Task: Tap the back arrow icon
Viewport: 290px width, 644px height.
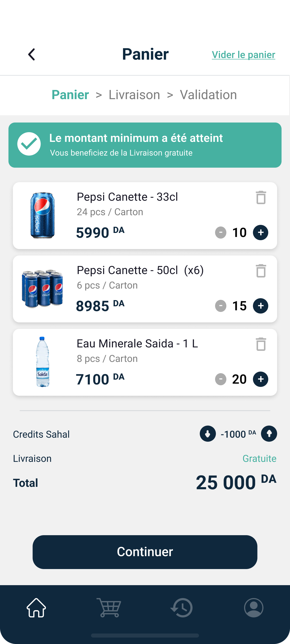Action: (32, 55)
